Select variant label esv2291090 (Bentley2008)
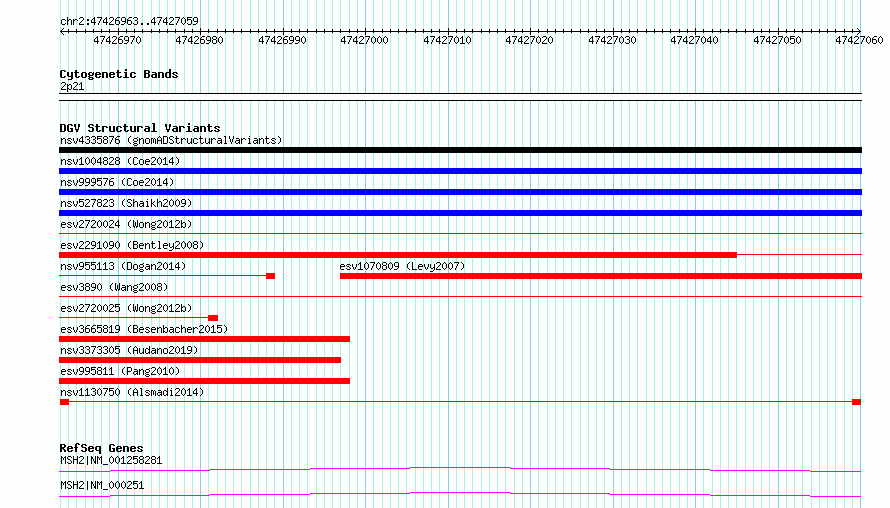 (132, 245)
